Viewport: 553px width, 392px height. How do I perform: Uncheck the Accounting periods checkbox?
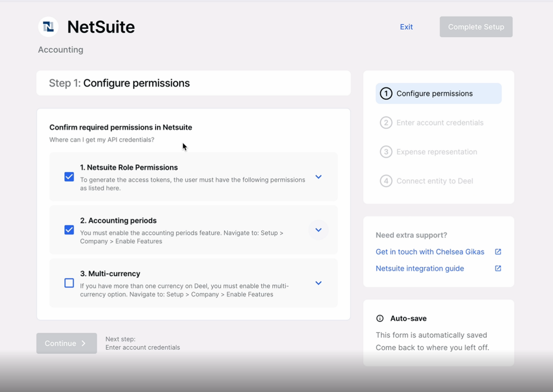(x=69, y=230)
